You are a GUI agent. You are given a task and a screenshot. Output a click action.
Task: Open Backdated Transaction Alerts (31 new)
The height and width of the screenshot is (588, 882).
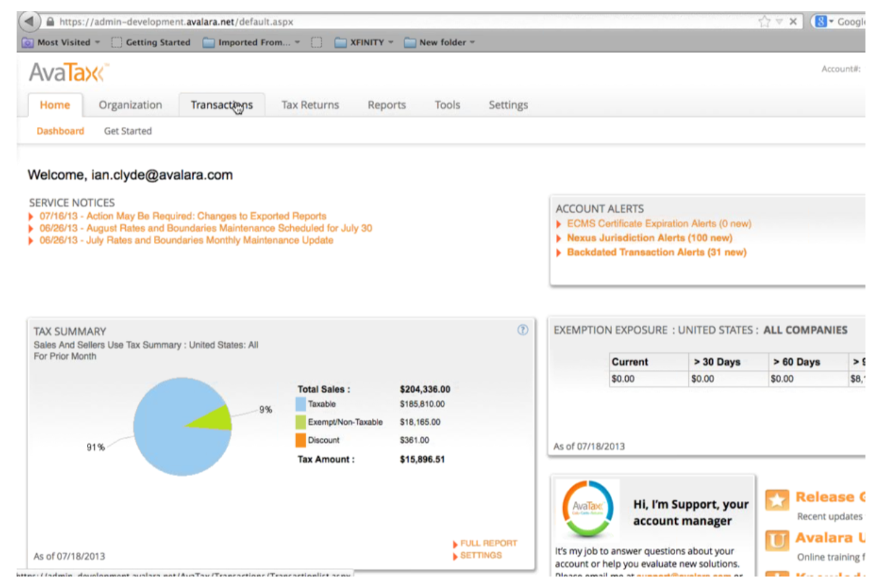(657, 252)
